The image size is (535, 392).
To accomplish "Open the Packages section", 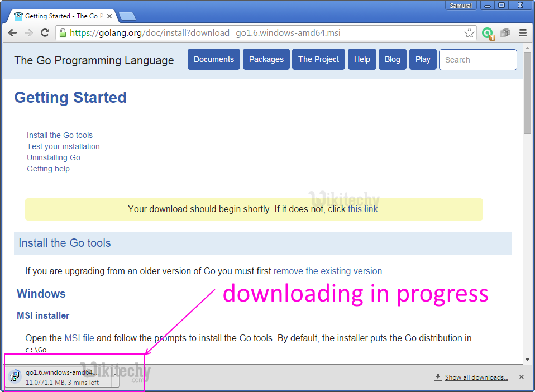I will [266, 59].
